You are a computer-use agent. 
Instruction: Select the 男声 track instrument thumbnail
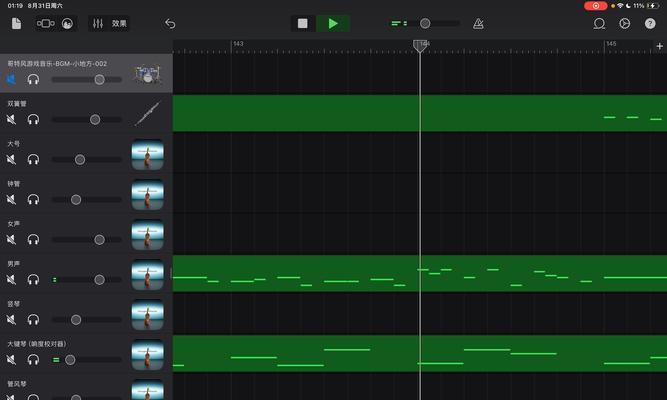click(x=148, y=274)
